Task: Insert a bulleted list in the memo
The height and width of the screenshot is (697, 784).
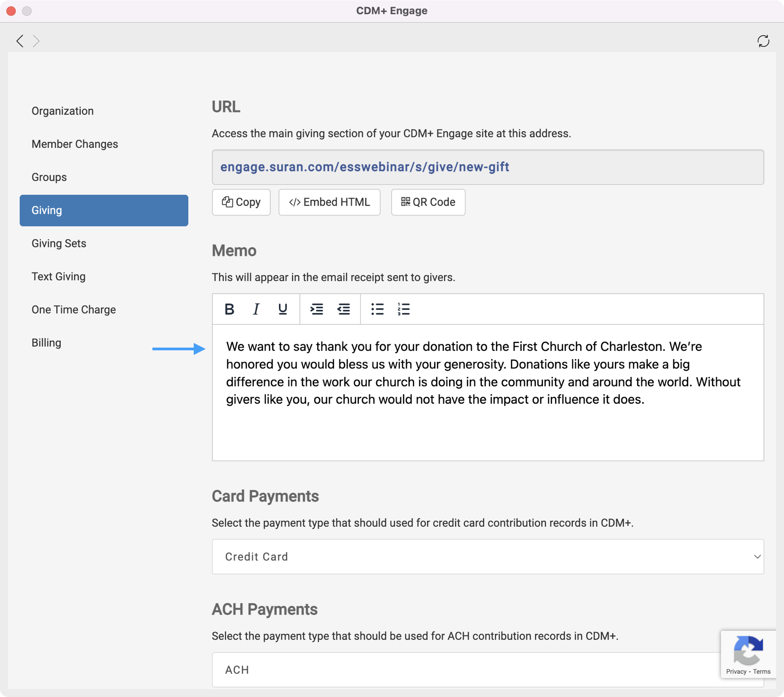Action: (x=377, y=309)
